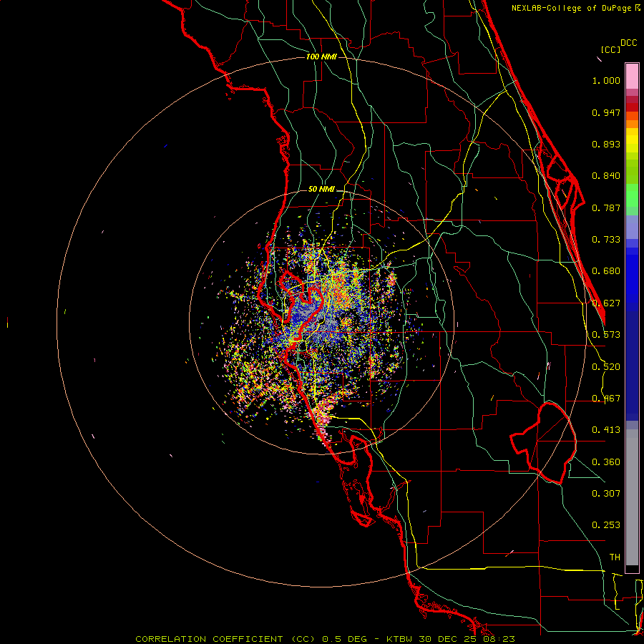Click the 0.413 scale value
644x644 pixels.
point(606,430)
